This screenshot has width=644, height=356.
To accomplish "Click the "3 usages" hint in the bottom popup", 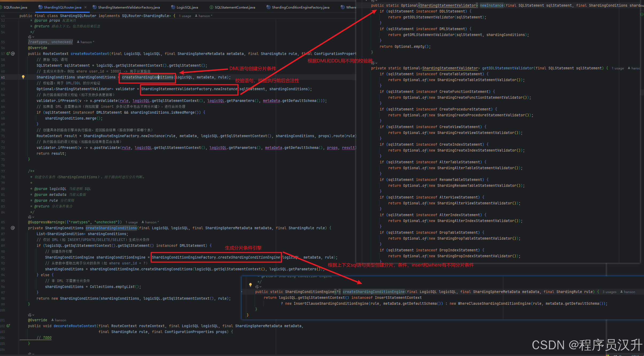I will pyautogui.click(x=609, y=292).
